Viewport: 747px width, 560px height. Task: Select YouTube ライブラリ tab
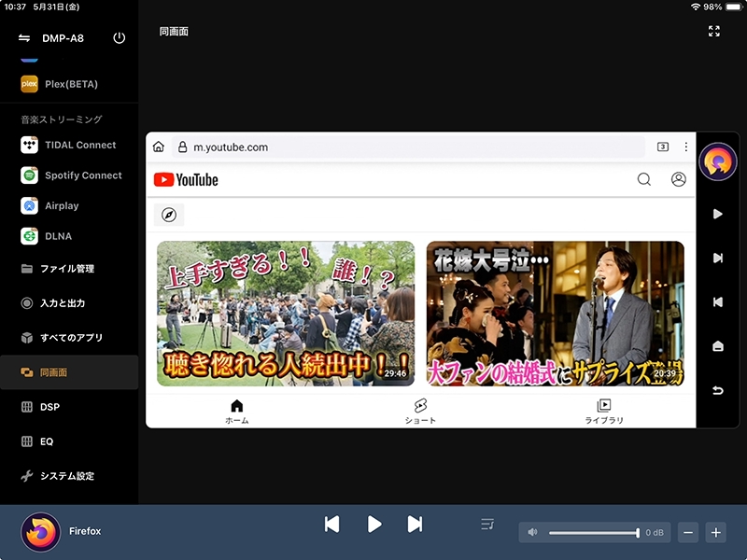tap(604, 412)
